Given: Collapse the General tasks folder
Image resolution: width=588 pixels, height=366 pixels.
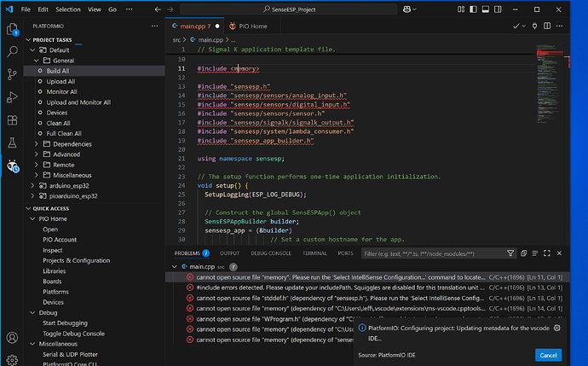Looking at the screenshot, I should point(37,61).
